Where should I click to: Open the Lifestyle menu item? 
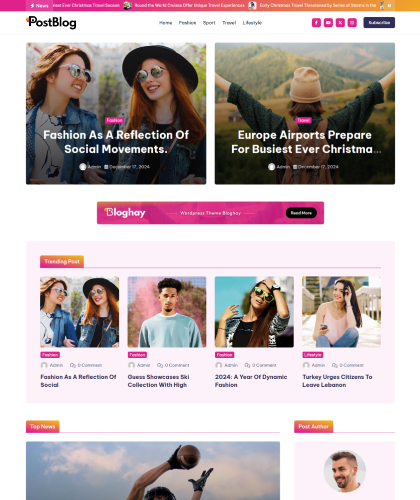tap(252, 23)
